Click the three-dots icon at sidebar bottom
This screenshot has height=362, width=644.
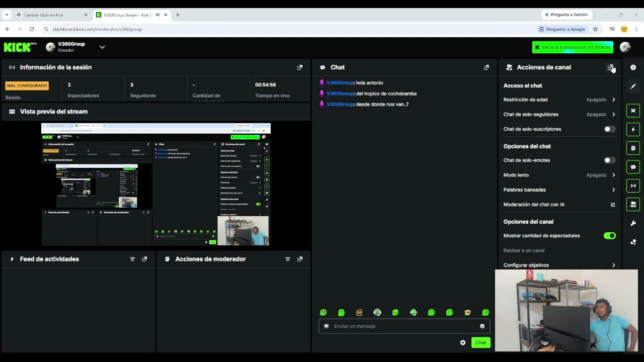633,242
